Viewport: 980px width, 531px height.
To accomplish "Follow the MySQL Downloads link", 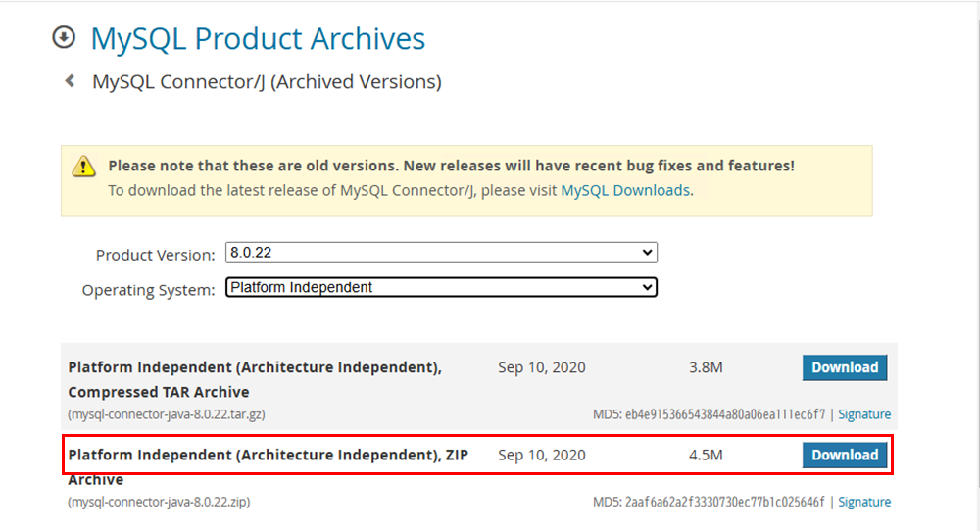I will [x=625, y=190].
